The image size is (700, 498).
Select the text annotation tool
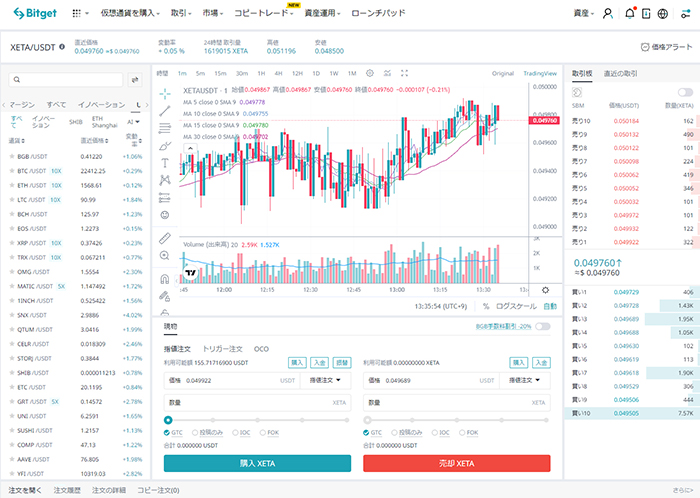pos(165,163)
